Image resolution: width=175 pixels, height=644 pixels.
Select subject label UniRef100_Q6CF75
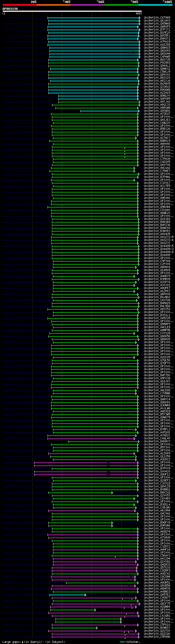point(157,604)
